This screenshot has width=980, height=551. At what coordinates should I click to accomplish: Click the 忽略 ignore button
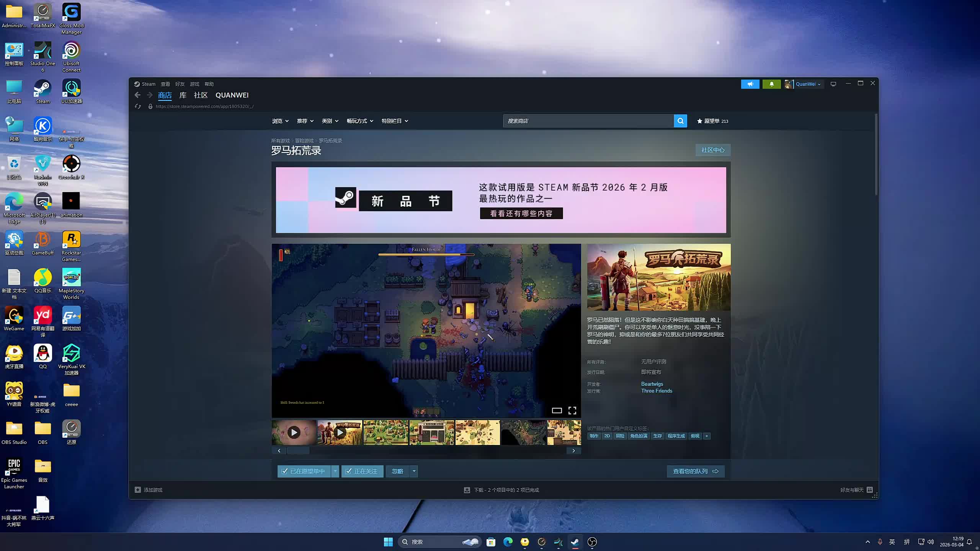point(397,471)
